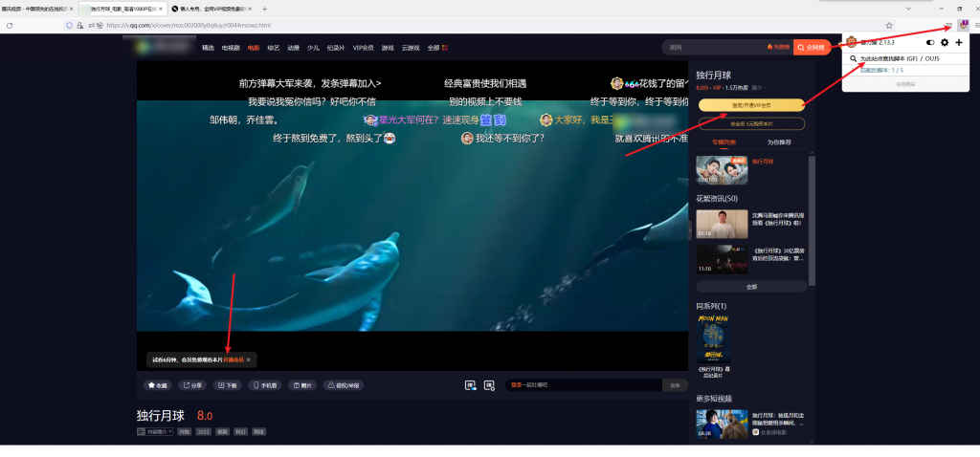Click the 收藏 star button
This screenshot has width=980, height=457.
click(x=158, y=385)
